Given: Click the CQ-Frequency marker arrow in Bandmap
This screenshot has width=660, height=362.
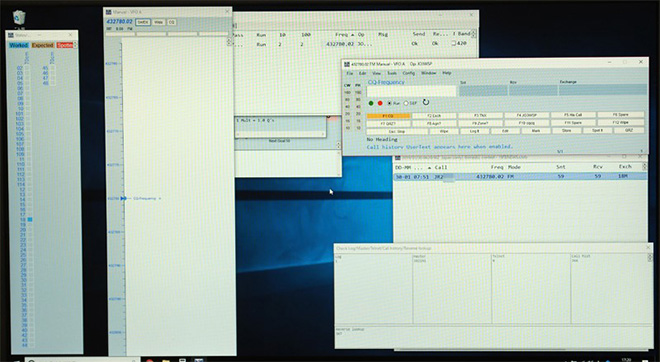Looking at the screenshot, I should coord(124,198).
